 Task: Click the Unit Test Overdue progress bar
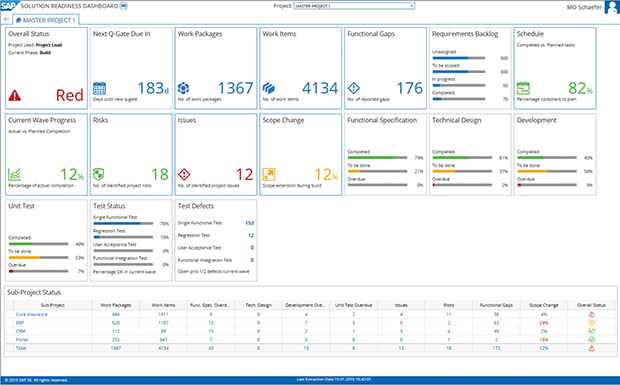click(38, 271)
